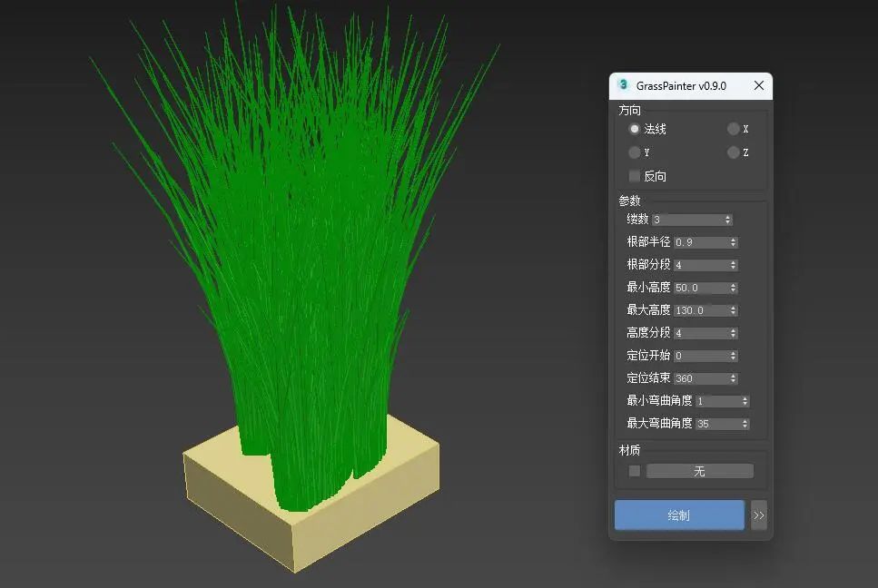The width and height of the screenshot is (878, 588).
Task: Check the material checkbox under 材质
Action: click(x=633, y=471)
